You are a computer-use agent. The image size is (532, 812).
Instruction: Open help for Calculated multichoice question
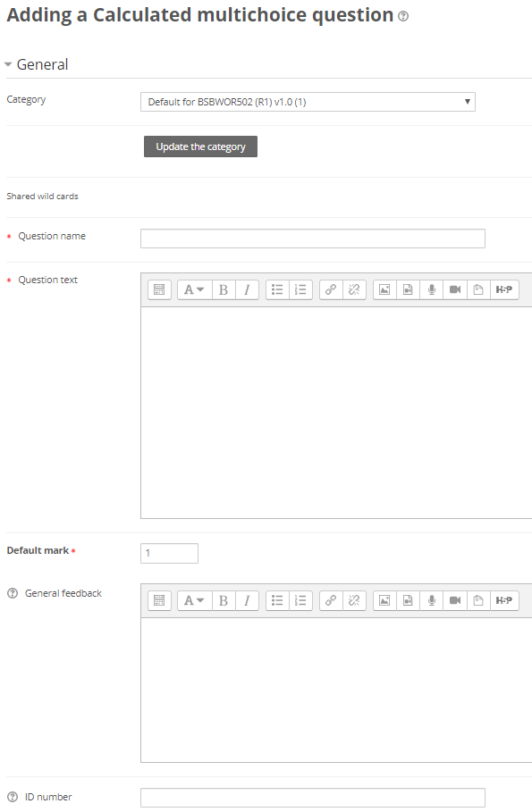click(x=403, y=17)
